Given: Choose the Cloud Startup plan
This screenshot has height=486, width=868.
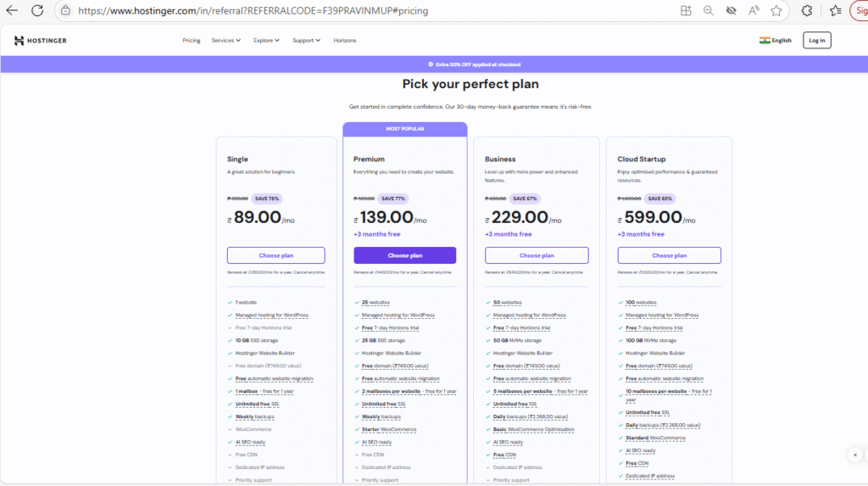Looking at the screenshot, I should [669, 255].
